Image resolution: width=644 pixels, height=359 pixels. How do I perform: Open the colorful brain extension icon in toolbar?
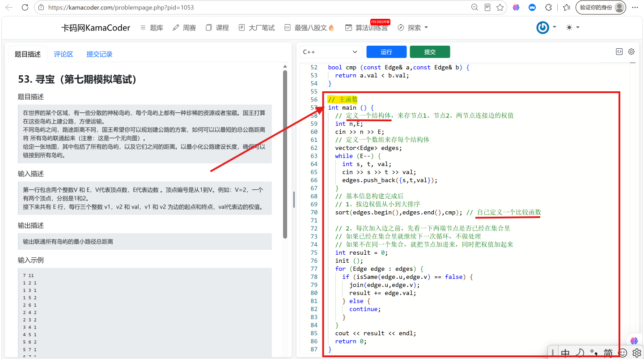click(516, 7)
